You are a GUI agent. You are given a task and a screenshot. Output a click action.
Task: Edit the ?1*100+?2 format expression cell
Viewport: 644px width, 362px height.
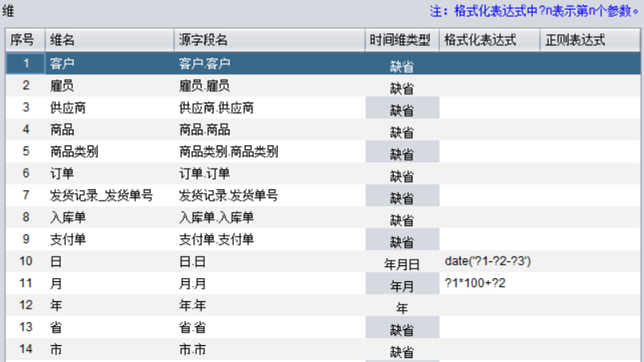pyautogui.click(x=488, y=283)
